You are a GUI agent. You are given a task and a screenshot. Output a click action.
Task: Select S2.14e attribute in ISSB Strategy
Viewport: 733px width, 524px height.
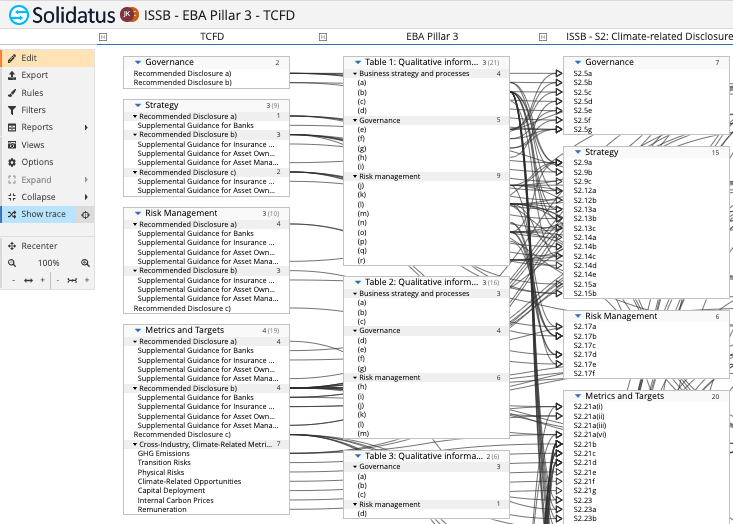click(x=585, y=274)
